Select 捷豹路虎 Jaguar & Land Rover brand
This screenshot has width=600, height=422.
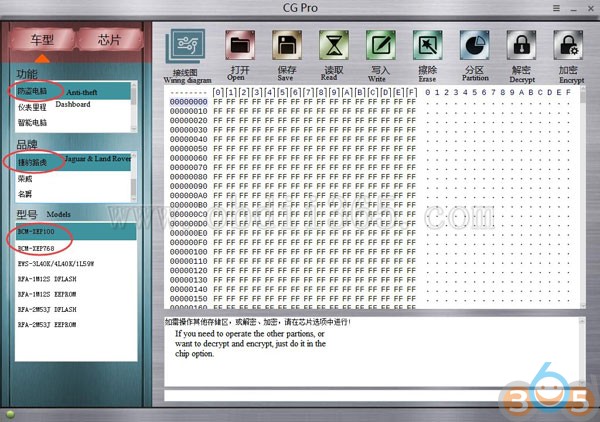(x=73, y=162)
